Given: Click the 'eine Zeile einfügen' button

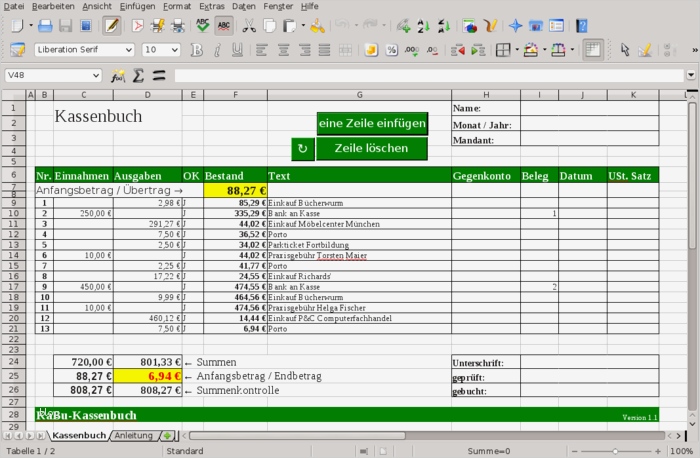Looking at the screenshot, I should [372, 123].
